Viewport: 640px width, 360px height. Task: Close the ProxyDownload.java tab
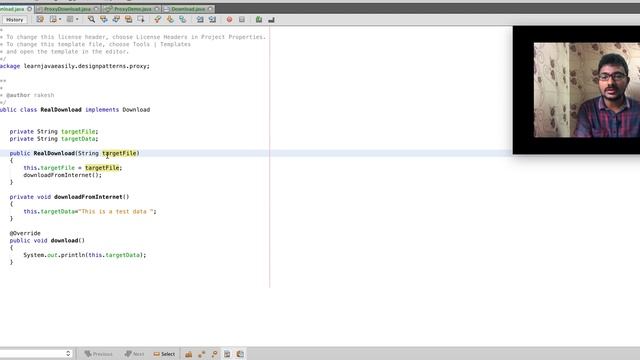pyautogui.click(x=96, y=9)
